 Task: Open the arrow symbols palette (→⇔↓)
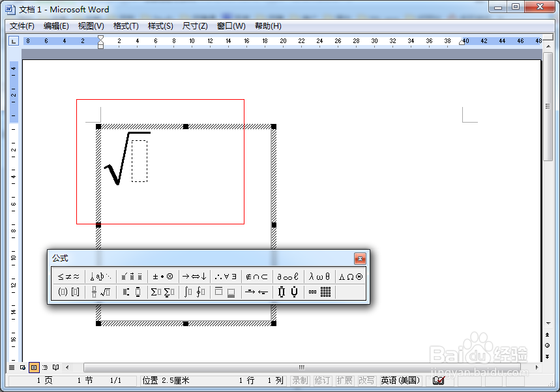[x=194, y=277]
